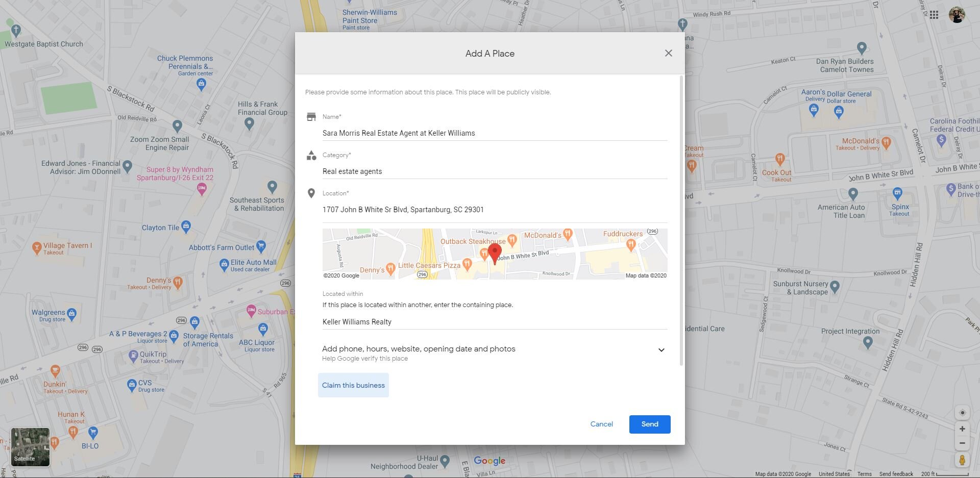Click BI-LO grocery pin

(93, 433)
